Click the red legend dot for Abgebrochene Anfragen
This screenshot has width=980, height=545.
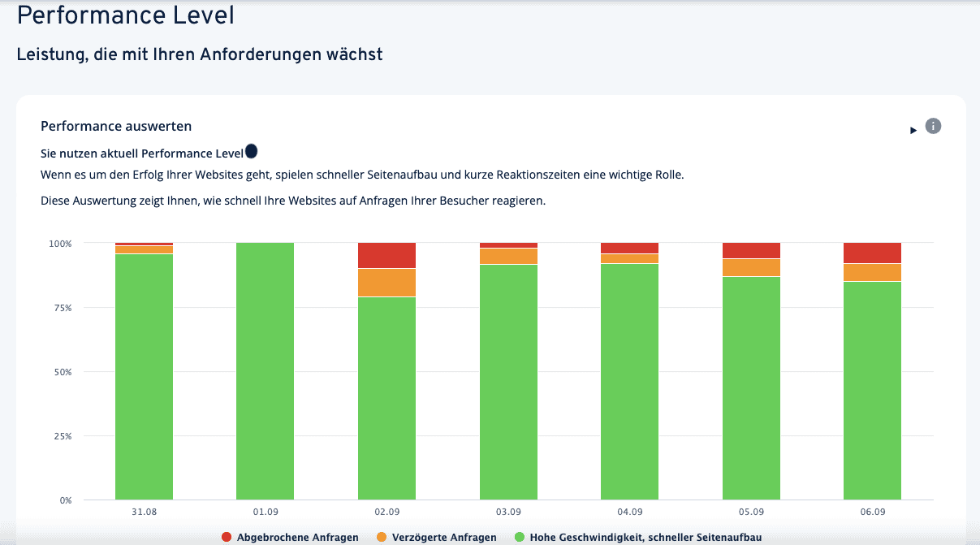227,537
